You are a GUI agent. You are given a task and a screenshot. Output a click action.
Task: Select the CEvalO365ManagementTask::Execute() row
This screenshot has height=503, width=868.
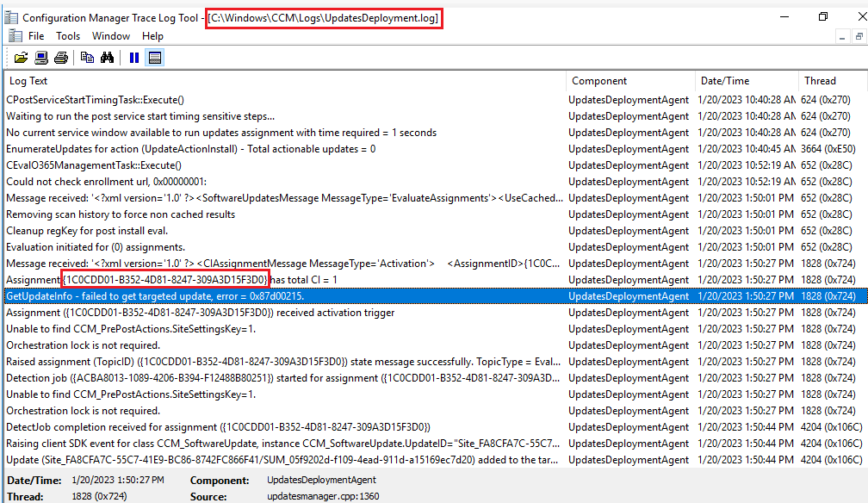(x=434, y=165)
